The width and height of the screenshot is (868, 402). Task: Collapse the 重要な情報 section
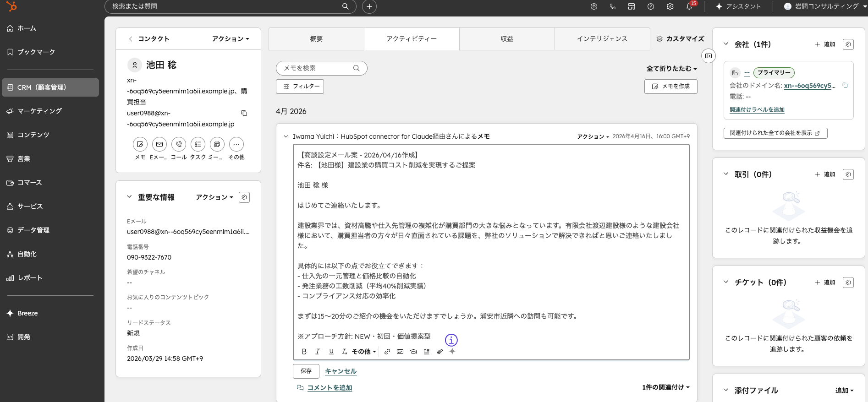click(x=129, y=197)
